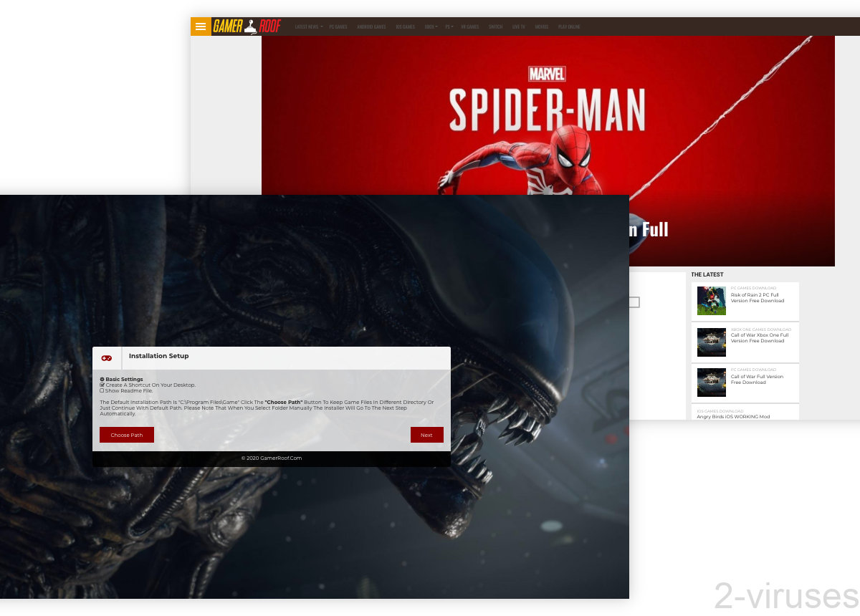Open Movies in the website nav bar
The image size is (860, 616).
(x=542, y=27)
